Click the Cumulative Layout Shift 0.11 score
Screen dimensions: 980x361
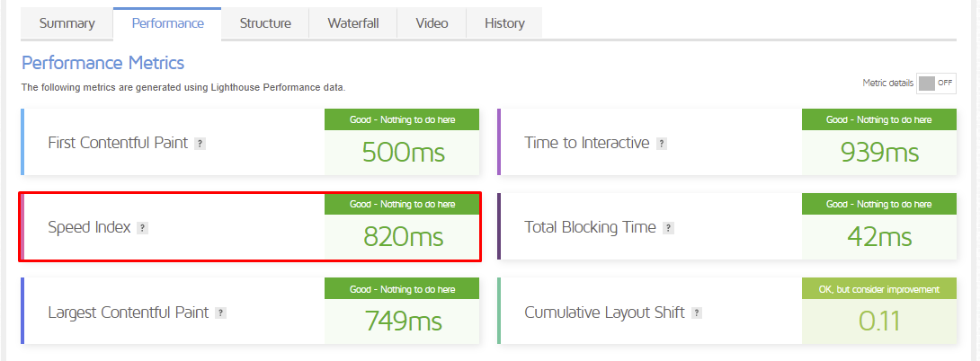(x=879, y=321)
